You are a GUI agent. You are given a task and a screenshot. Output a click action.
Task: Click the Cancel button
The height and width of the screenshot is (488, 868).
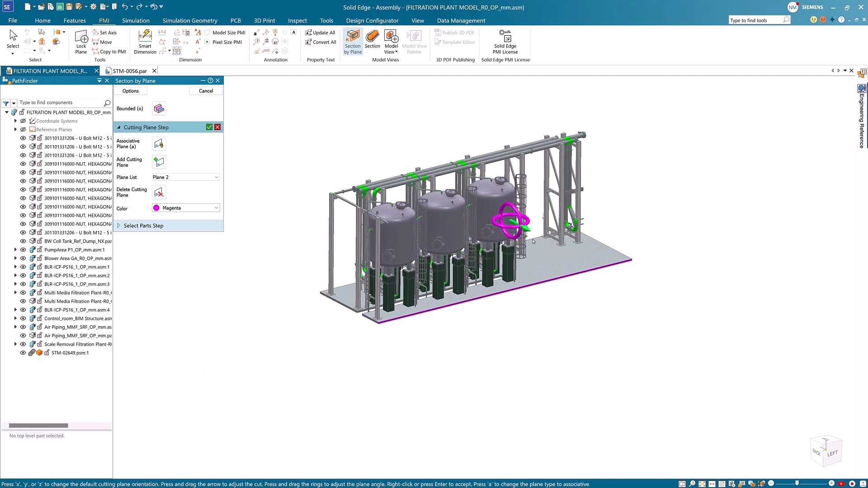point(206,91)
